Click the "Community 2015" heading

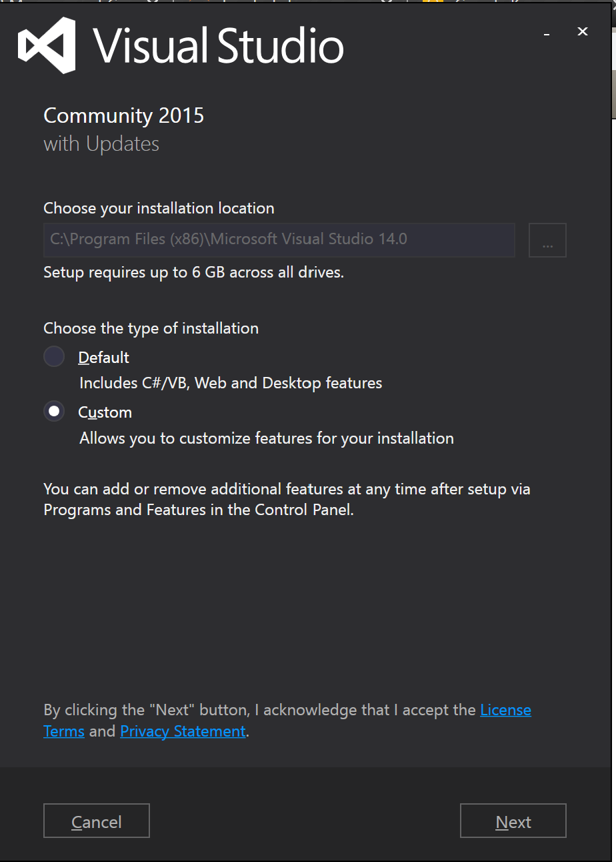pos(123,115)
